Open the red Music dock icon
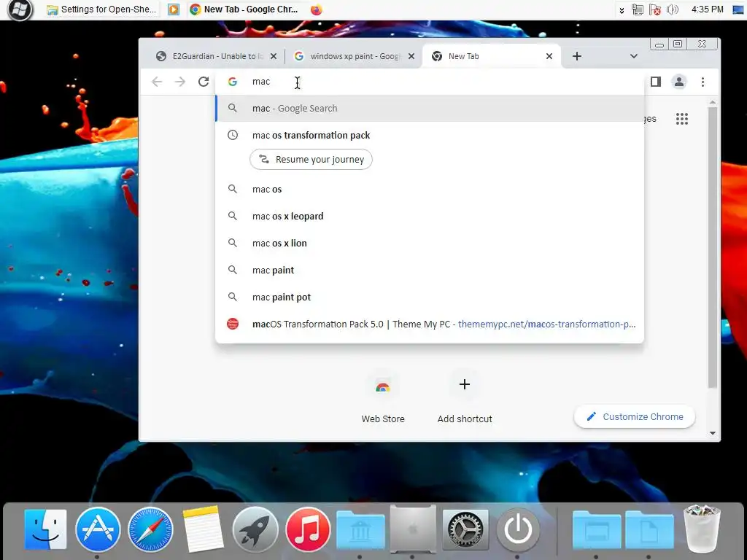Viewport: 747px width, 560px height. pos(308,529)
